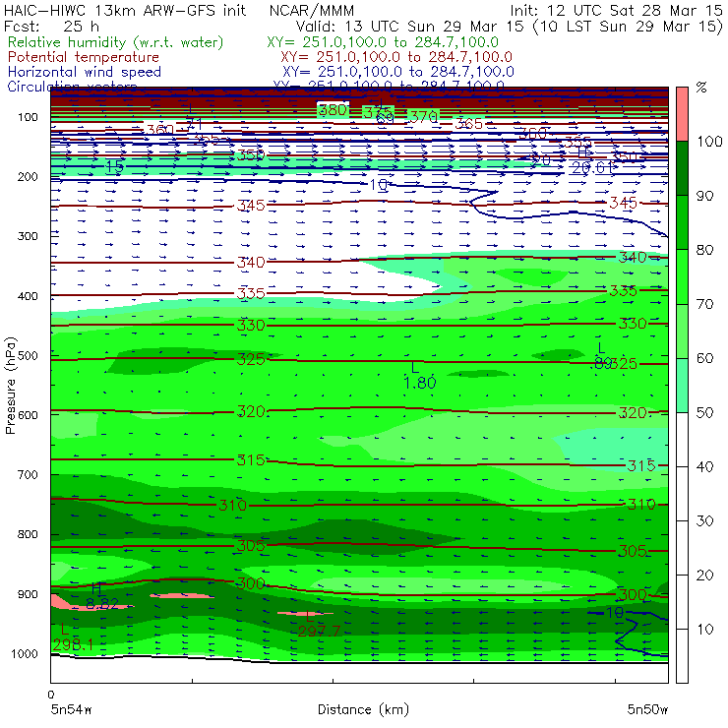The height and width of the screenshot is (728, 728).
Task: Click the 50–60% aqua colorbar segment
Action: pos(682,386)
